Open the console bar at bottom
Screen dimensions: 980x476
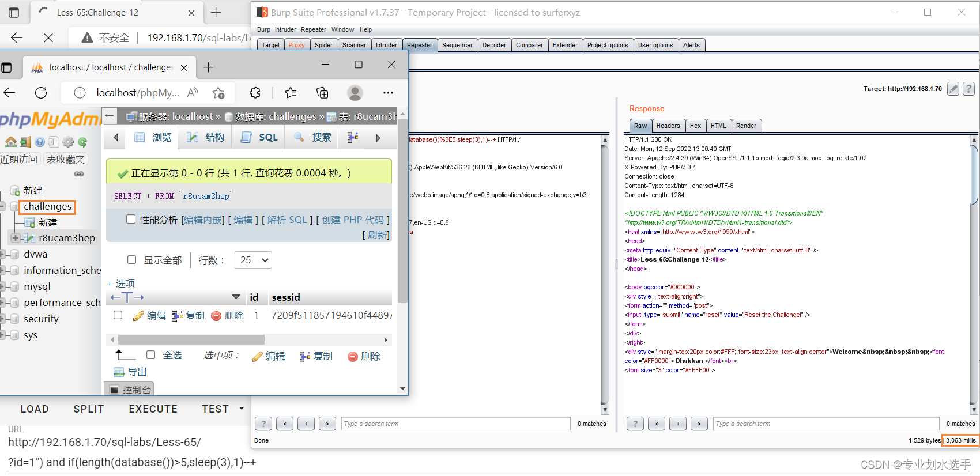click(x=129, y=390)
